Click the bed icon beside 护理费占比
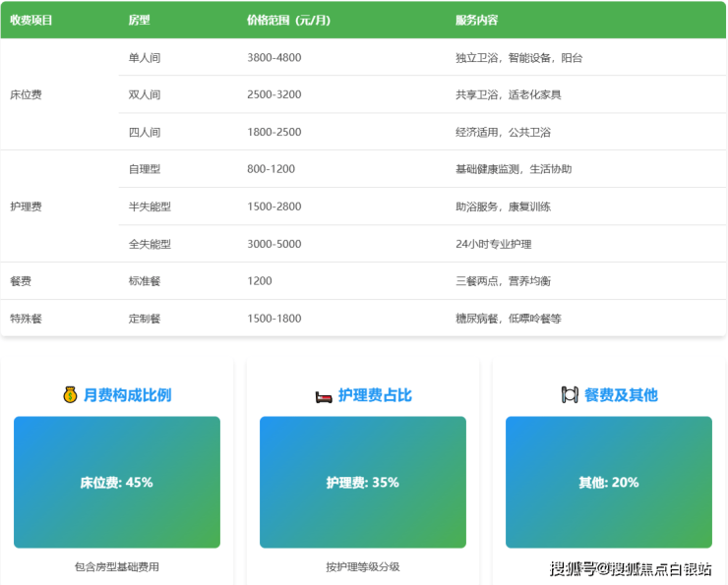This screenshot has height=585, width=728. [x=324, y=395]
